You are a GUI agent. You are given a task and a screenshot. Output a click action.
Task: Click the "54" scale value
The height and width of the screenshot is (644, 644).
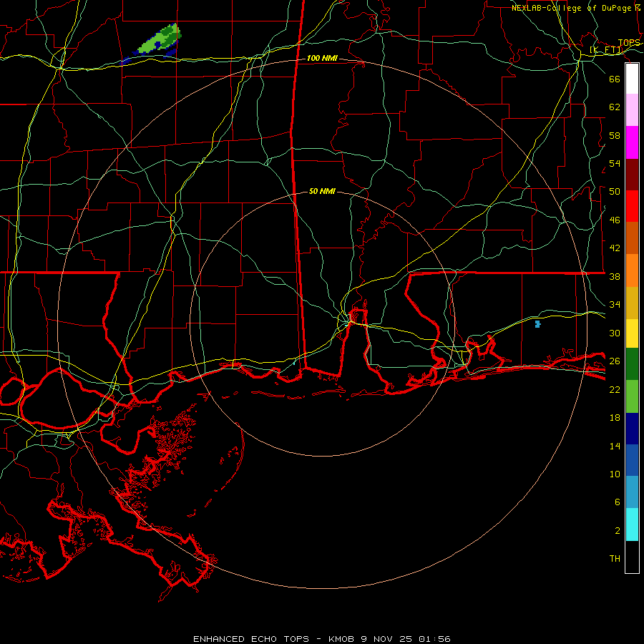(x=615, y=163)
